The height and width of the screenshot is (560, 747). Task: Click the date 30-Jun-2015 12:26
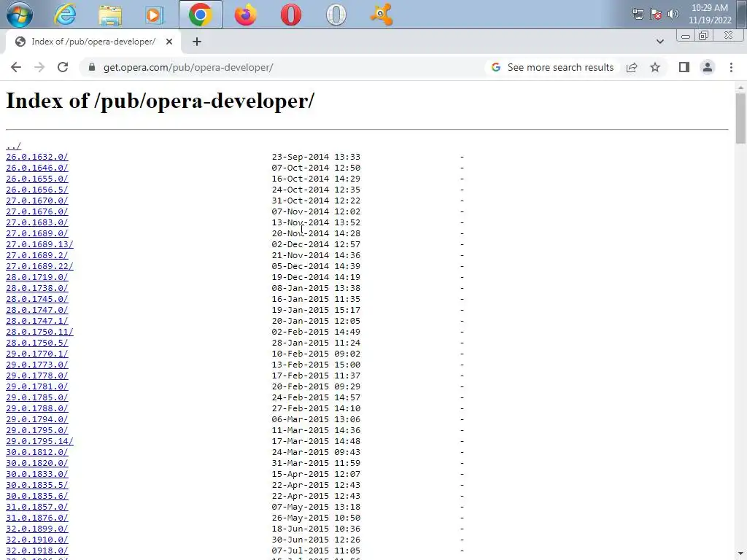click(x=316, y=540)
